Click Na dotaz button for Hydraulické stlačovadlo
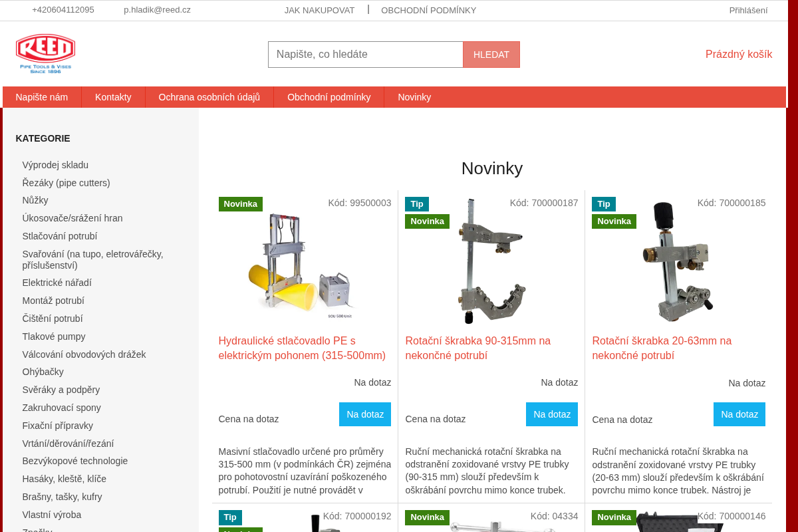Viewport: 798px width, 532px height. [x=365, y=414]
